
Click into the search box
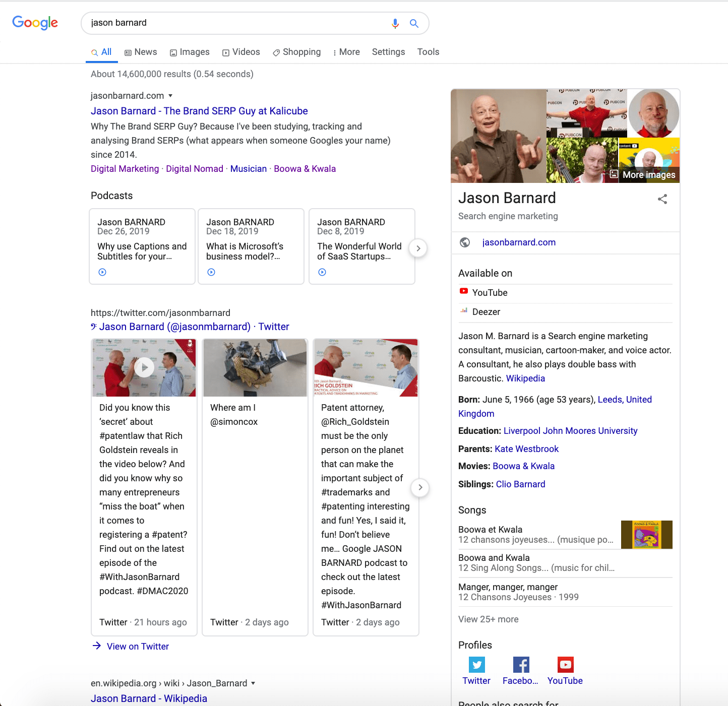coord(237,23)
